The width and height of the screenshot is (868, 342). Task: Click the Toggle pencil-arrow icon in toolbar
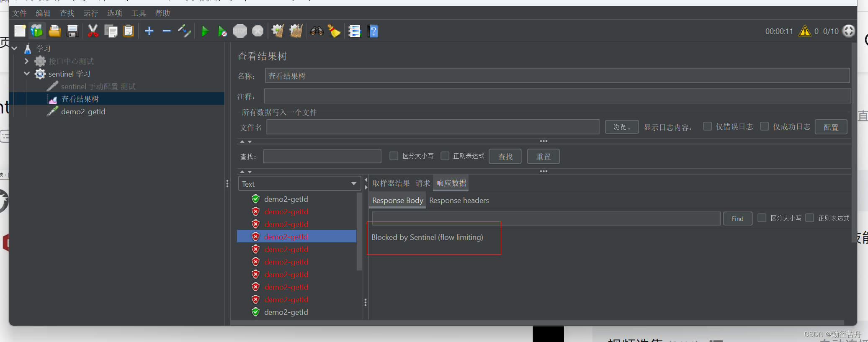click(x=184, y=31)
